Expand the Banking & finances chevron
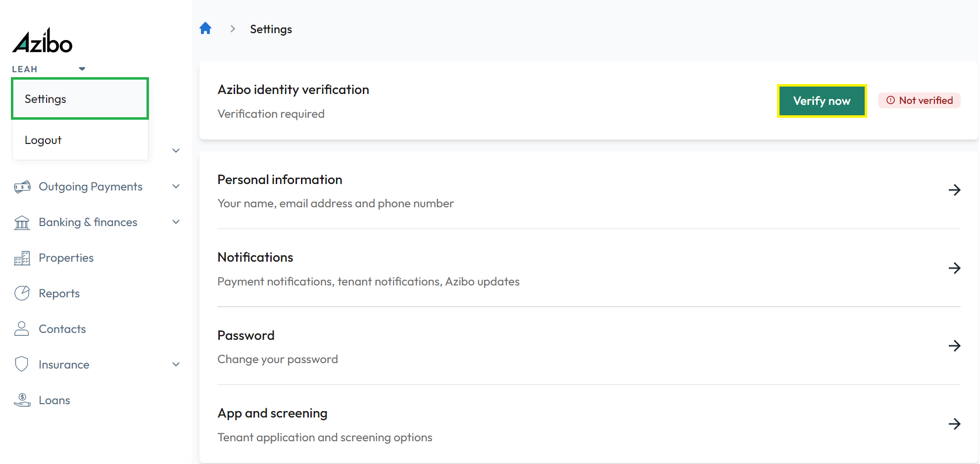 [x=176, y=222]
